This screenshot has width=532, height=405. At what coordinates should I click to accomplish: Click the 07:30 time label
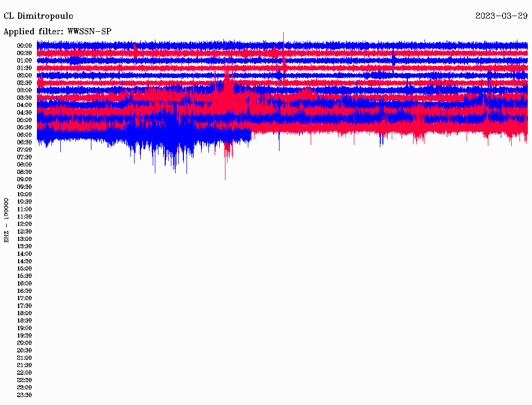(24, 157)
